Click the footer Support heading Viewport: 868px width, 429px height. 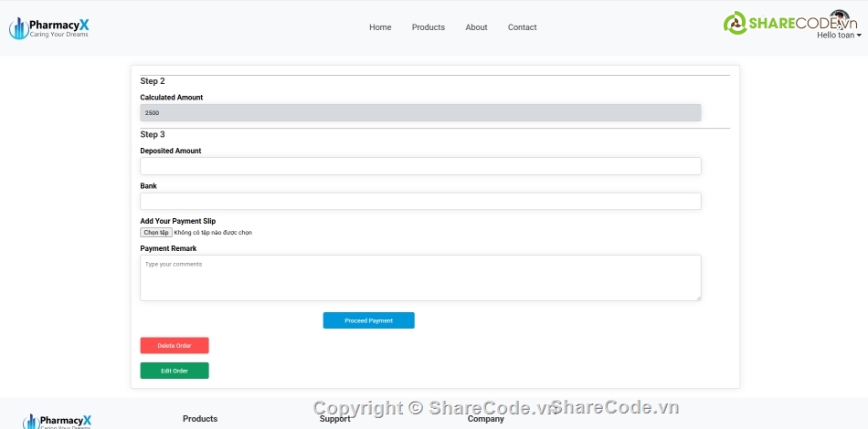coord(334,419)
